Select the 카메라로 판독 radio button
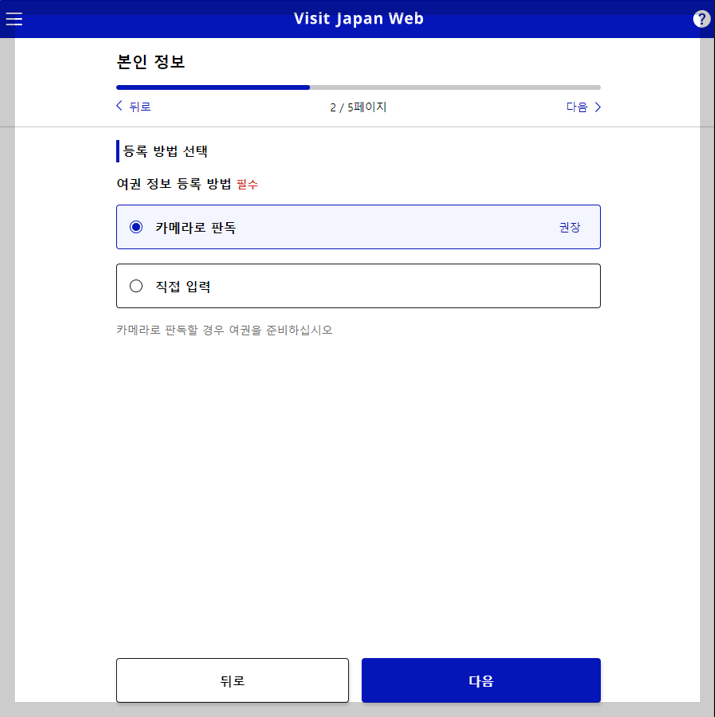 136,227
